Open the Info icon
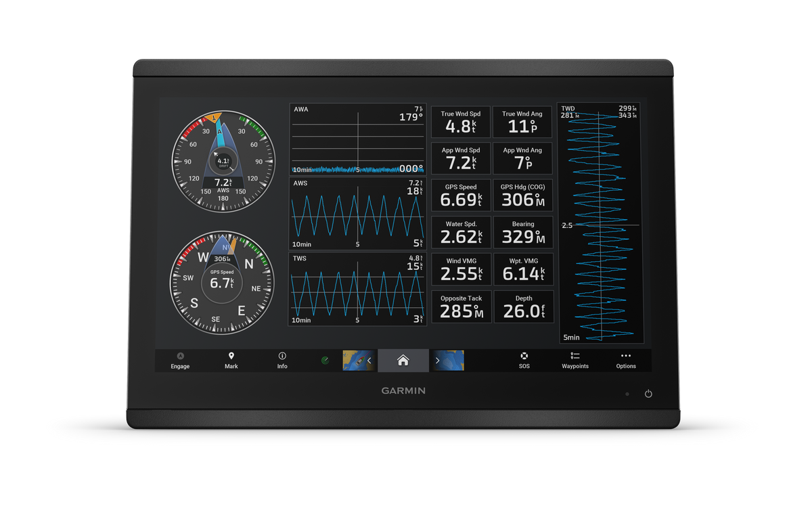The width and height of the screenshot is (812, 525). 282,356
